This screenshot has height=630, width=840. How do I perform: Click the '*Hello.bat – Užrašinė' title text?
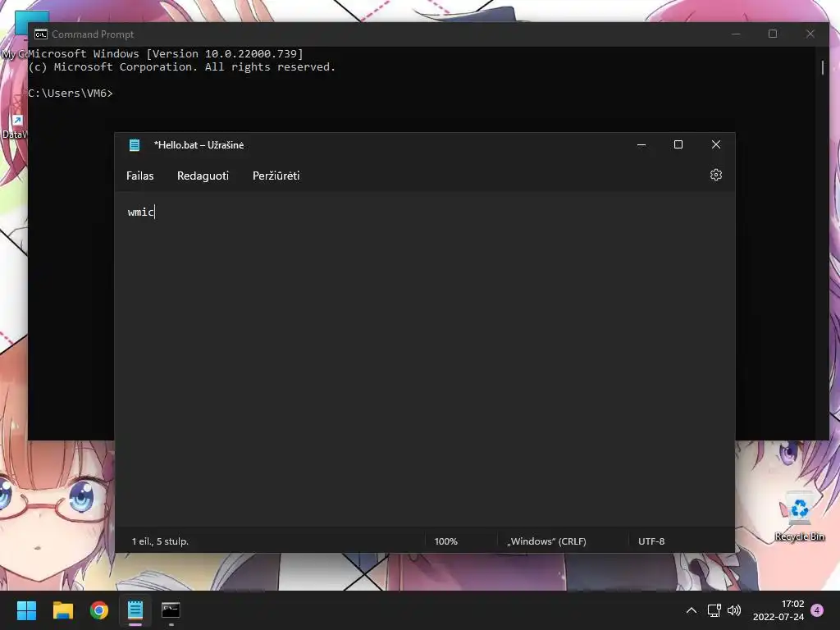tap(199, 145)
